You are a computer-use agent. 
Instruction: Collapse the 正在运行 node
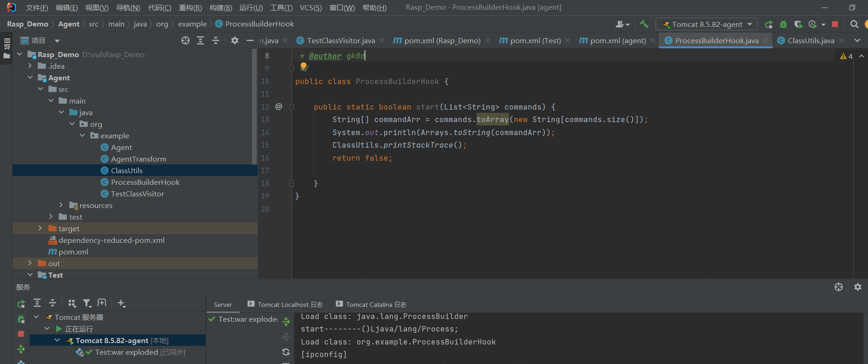47,329
